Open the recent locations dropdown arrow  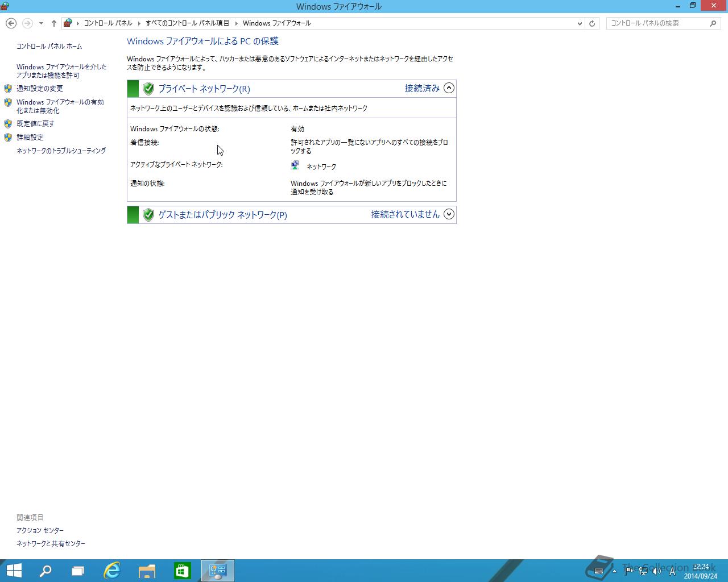coord(41,23)
